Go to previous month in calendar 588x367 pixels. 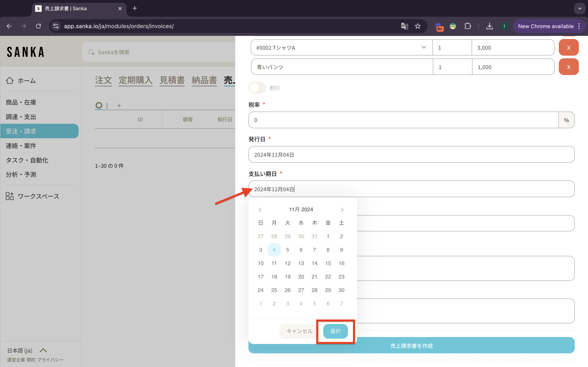[260, 210]
